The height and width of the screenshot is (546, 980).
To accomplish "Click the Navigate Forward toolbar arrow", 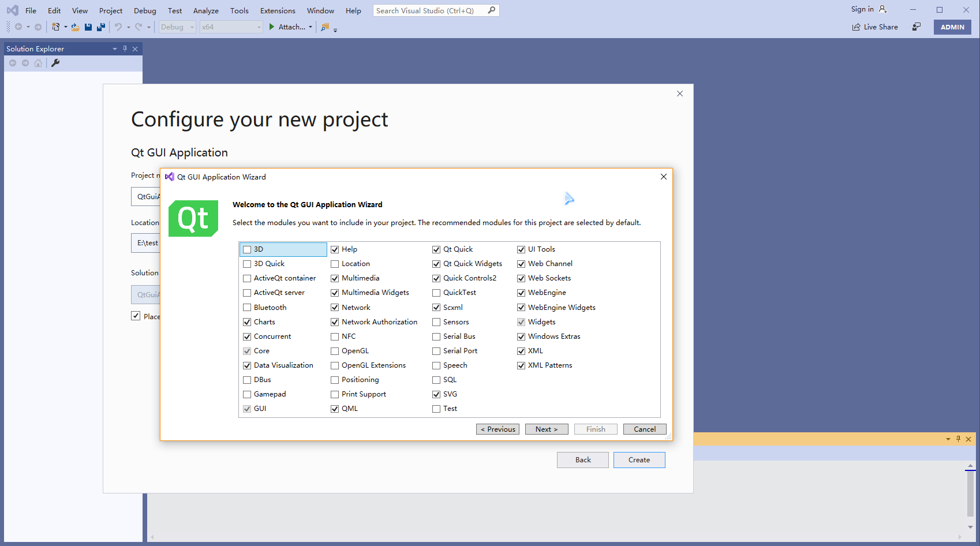I will (38, 27).
